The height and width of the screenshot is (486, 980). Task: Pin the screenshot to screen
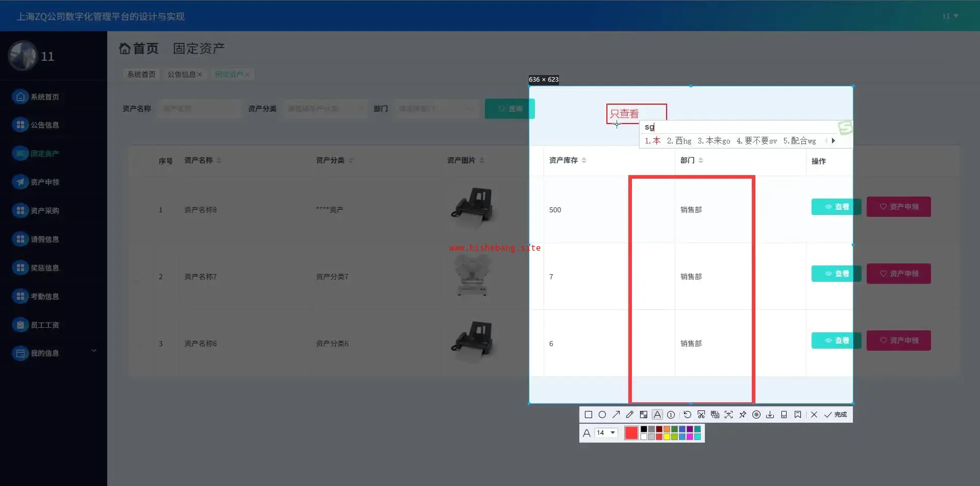pos(743,415)
